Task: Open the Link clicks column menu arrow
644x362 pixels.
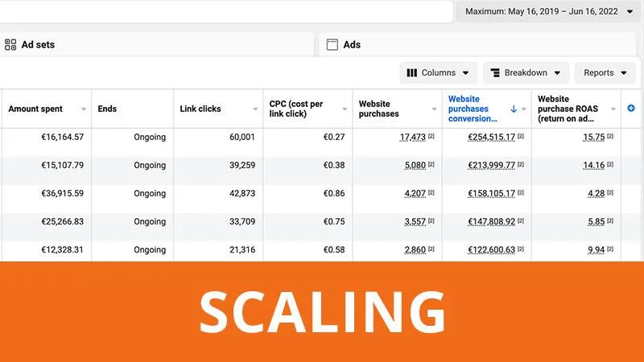Action: tap(255, 109)
